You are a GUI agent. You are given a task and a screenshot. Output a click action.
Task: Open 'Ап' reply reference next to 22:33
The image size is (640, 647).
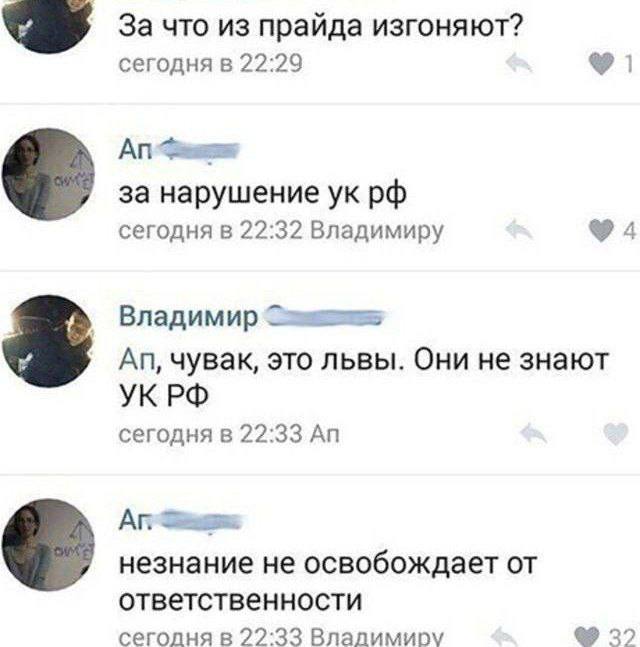click(x=325, y=434)
